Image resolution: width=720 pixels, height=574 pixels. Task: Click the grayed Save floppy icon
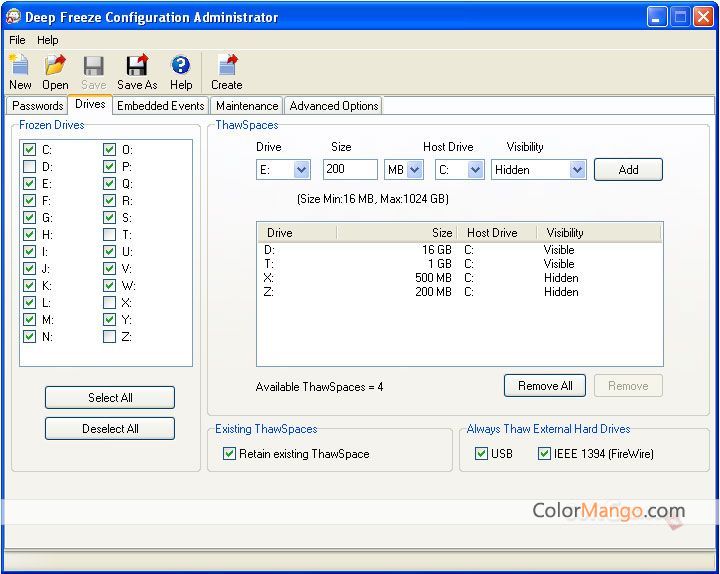coord(94,66)
